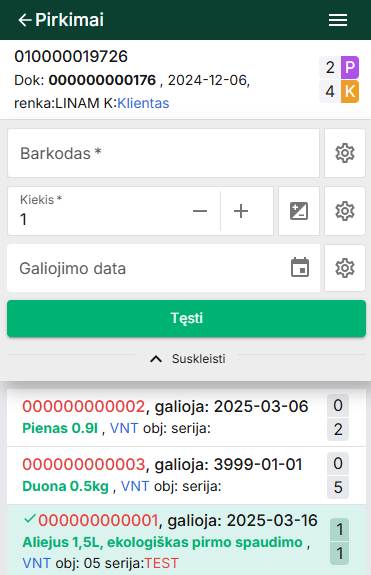This screenshot has height=575, width=371.
Task: Open the Galiojimo data settings gear
Action: coord(345,268)
